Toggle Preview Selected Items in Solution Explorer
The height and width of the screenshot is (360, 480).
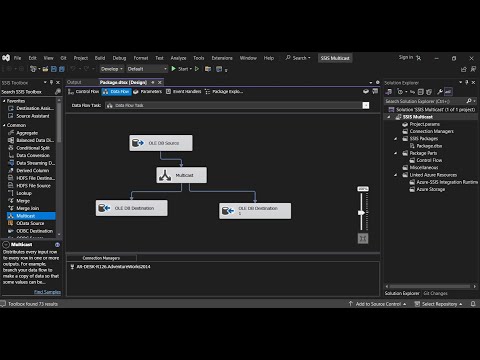pyautogui.click(x=448, y=92)
